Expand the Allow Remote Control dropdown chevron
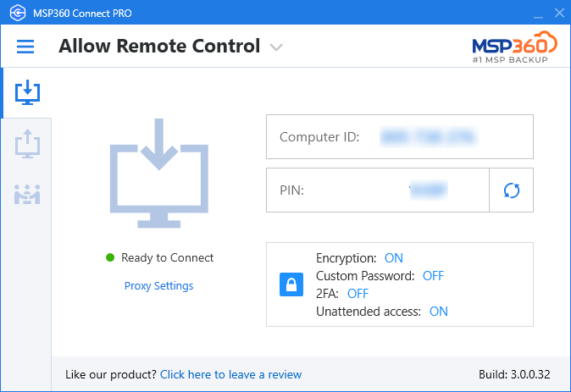This screenshot has width=571, height=392. click(276, 47)
